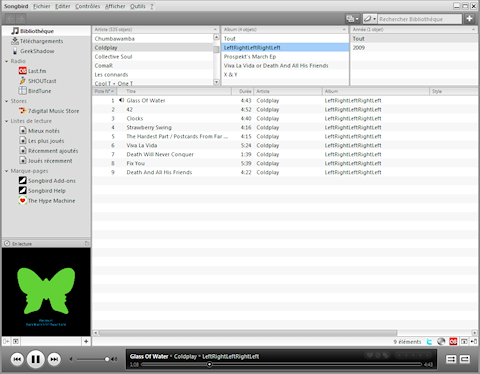Collapse the Marque-pages section

click(6, 171)
